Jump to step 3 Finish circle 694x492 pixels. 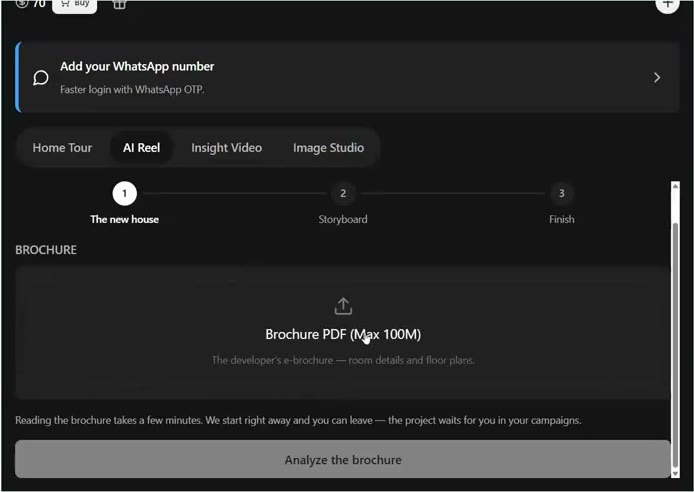tap(562, 193)
